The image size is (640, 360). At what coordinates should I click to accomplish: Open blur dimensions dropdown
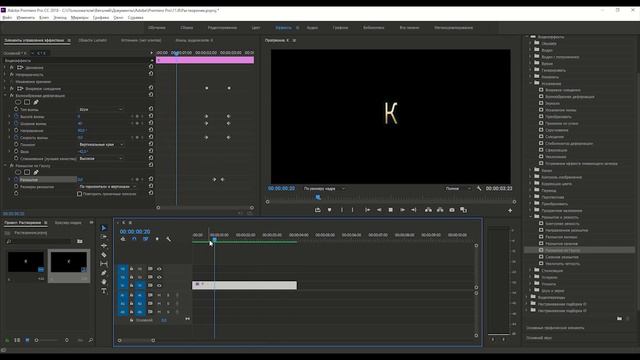(x=107, y=187)
